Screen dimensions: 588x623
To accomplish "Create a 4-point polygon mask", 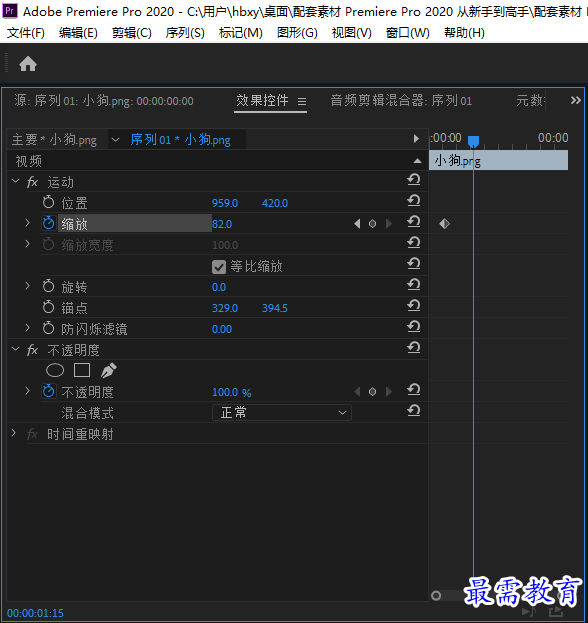I will coord(82,370).
